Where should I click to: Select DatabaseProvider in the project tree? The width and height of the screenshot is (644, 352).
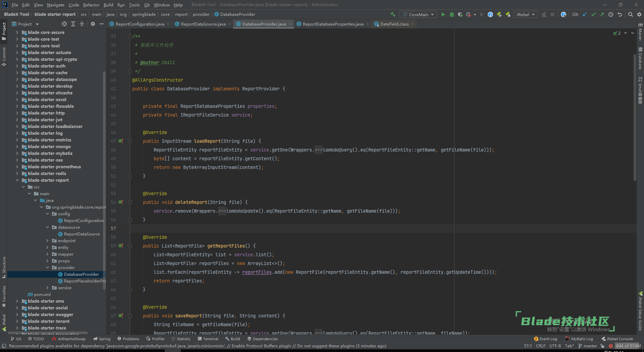pos(81,274)
